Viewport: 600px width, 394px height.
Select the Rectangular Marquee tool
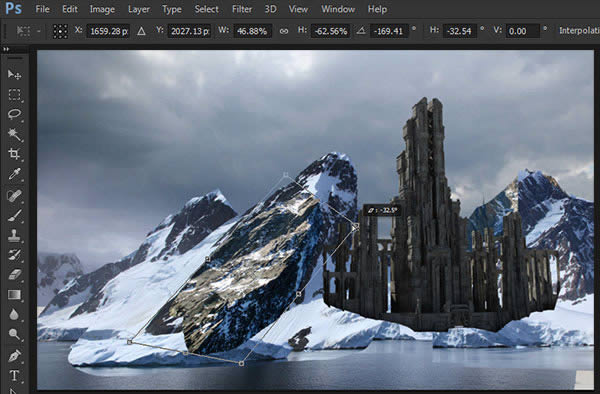coord(14,94)
